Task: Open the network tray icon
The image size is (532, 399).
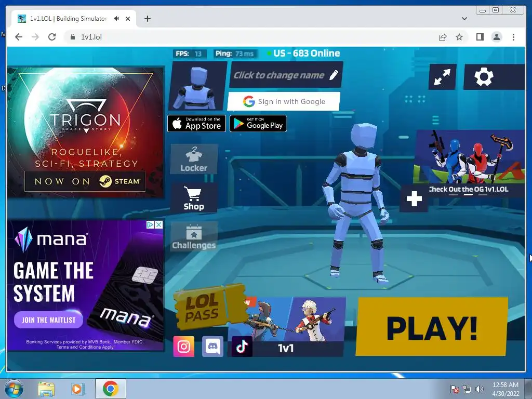Action: click(x=467, y=389)
